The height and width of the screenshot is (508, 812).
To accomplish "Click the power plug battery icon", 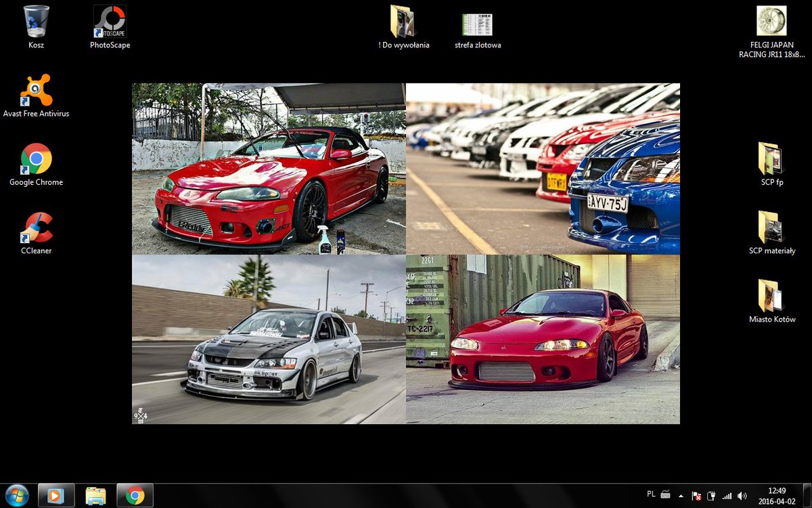I will pos(712,496).
